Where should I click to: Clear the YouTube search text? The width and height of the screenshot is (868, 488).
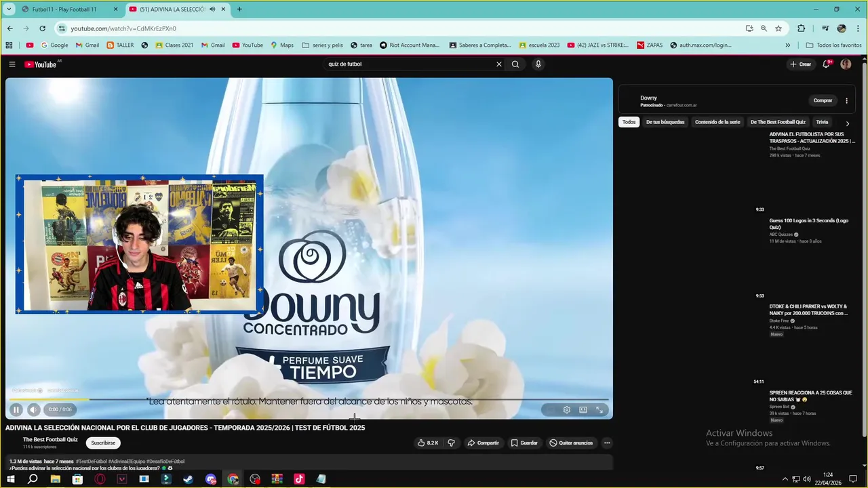[499, 64]
